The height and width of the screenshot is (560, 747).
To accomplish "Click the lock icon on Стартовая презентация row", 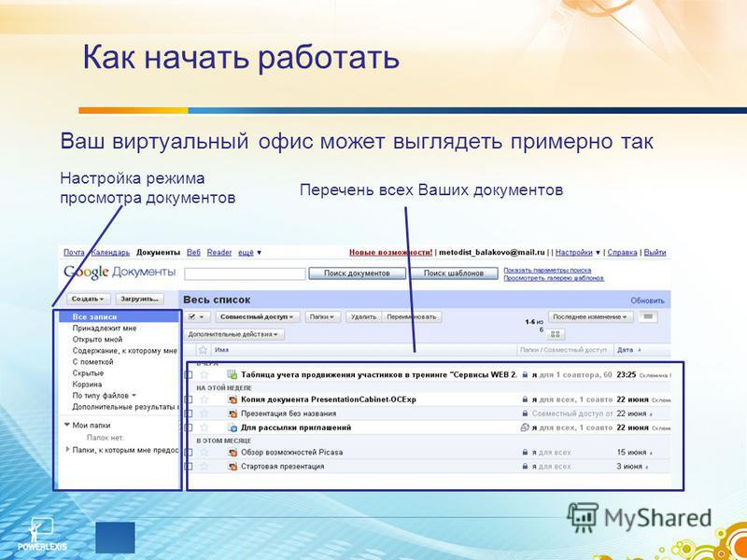I will click(x=525, y=466).
